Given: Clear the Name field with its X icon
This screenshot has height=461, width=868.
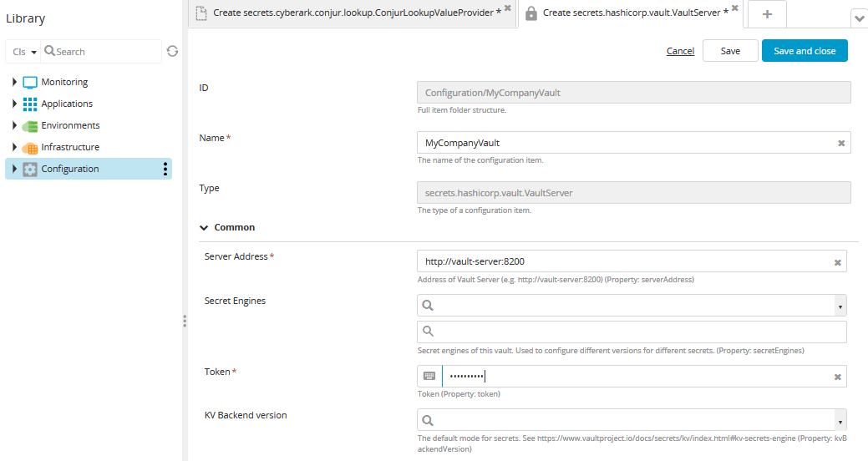Looking at the screenshot, I should [841, 144].
